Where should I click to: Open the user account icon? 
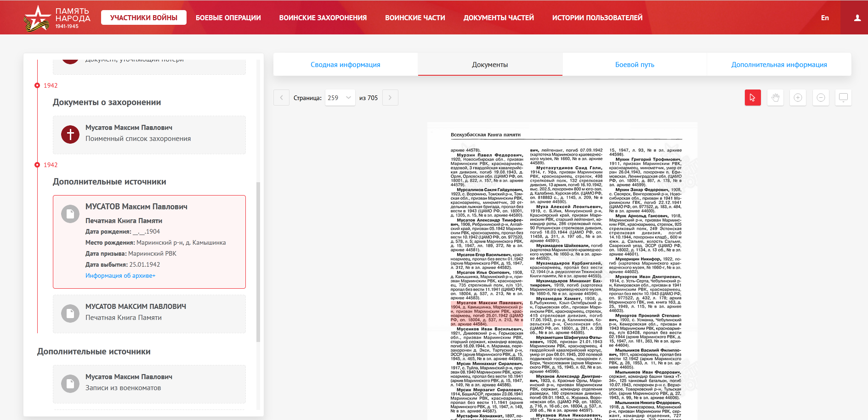[857, 18]
